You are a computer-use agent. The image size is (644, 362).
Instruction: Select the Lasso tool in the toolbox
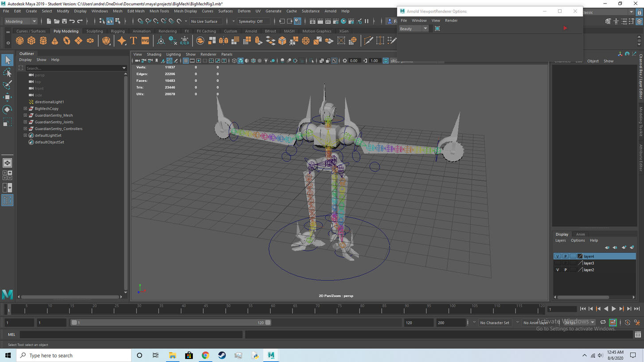[x=8, y=72]
